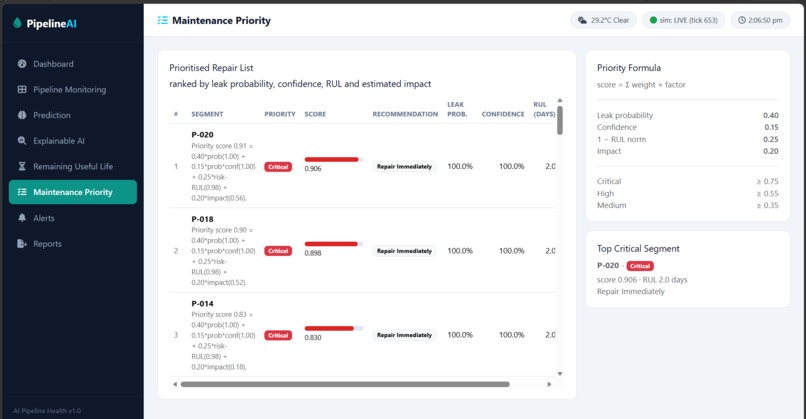Click the Medium threshold ≥ 0.35

pos(767,205)
